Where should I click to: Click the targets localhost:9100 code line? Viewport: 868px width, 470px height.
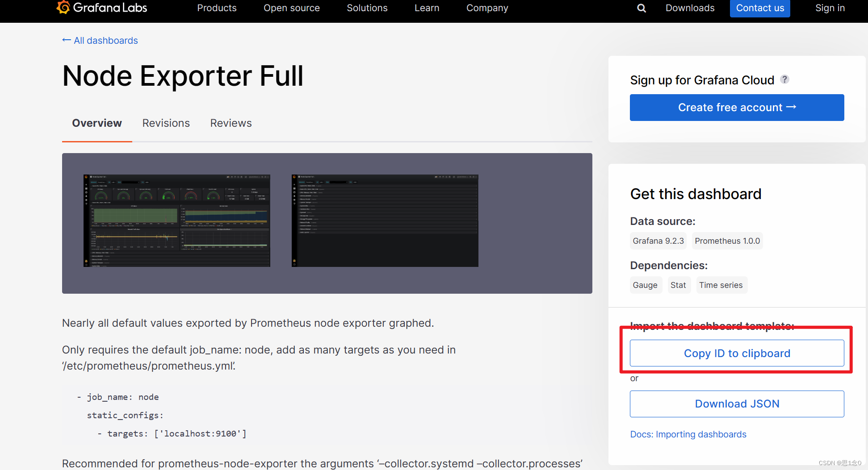pyautogui.click(x=172, y=433)
